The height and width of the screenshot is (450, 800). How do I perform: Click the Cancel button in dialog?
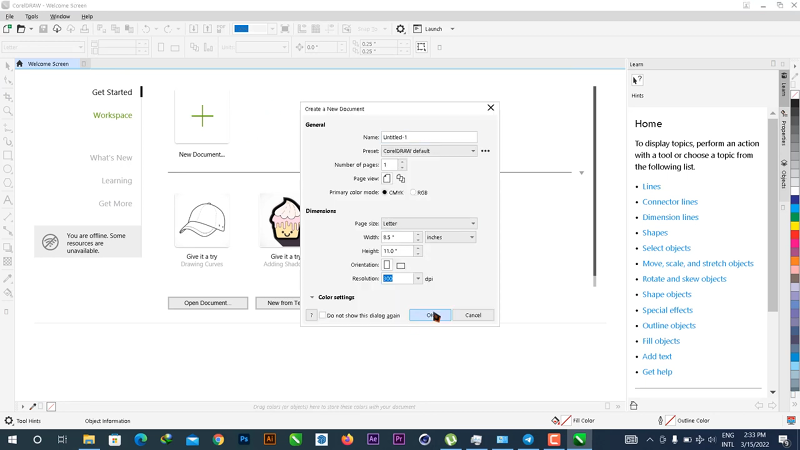point(473,315)
